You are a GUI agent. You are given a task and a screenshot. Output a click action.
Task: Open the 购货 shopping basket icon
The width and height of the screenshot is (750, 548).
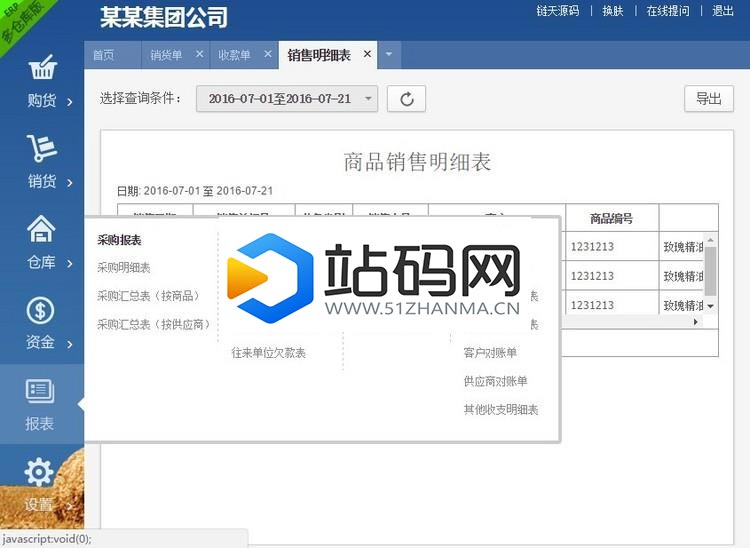43,67
